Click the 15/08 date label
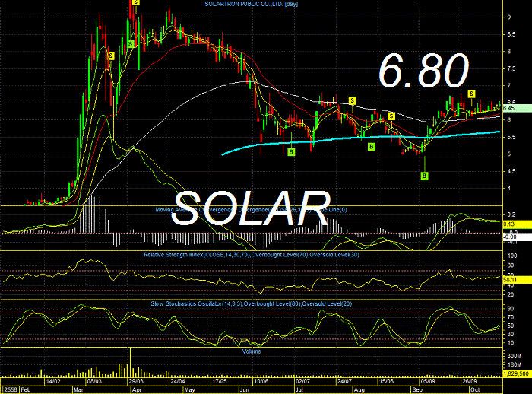 tap(386, 381)
